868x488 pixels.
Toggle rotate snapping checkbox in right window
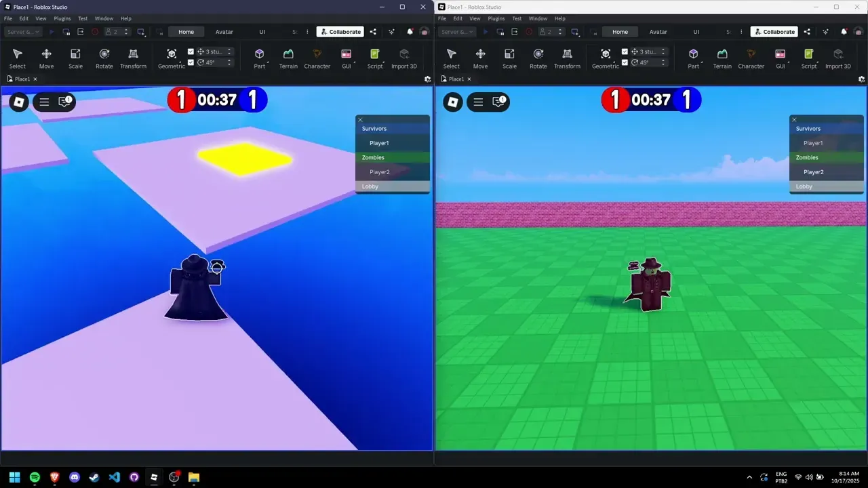coord(625,62)
